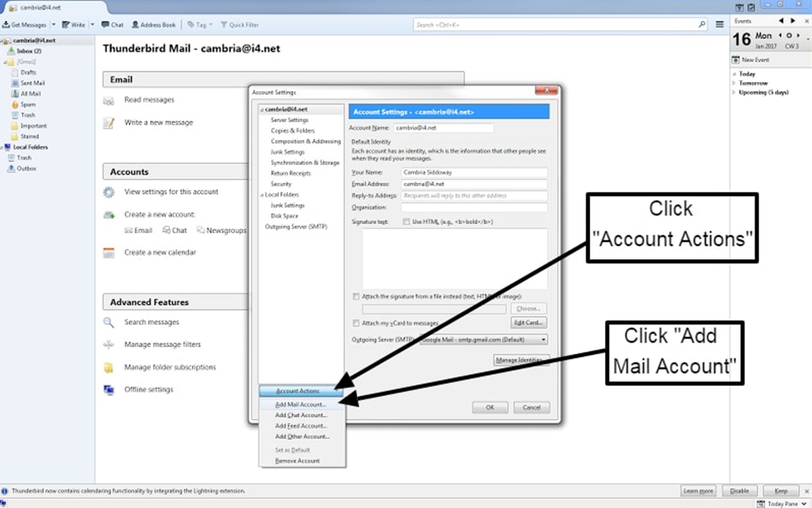Toggle the Today Pane button
The height and width of the screenshot is (508, 812).
point(782,504)
